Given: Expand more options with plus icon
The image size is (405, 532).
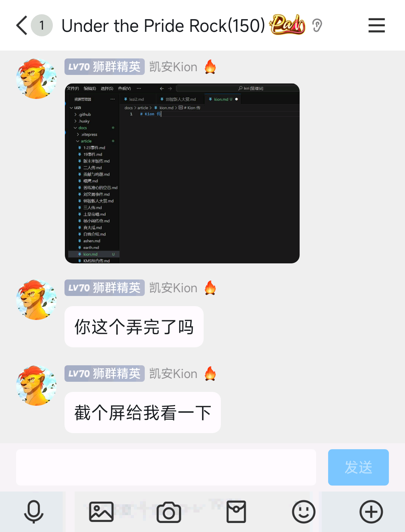Looking at the screenshot, I should click(371, 512).
